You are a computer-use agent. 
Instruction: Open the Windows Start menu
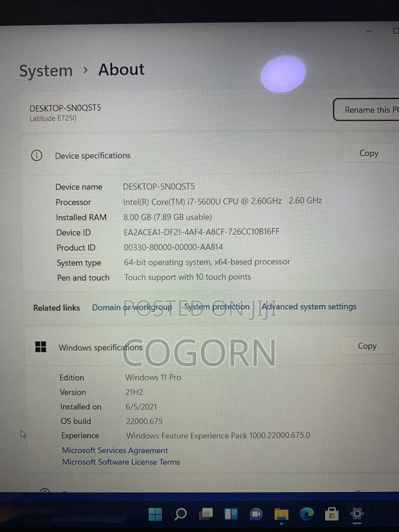(x=155, y=514)
